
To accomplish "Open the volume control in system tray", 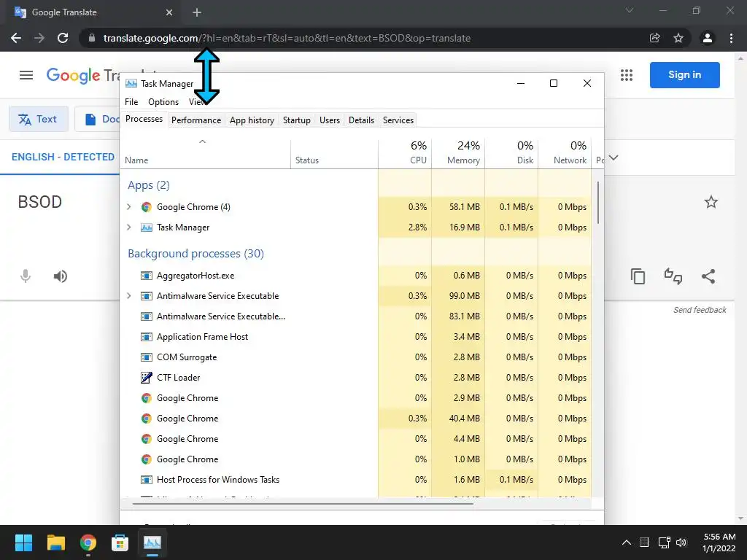I will [x=681, y=542].
